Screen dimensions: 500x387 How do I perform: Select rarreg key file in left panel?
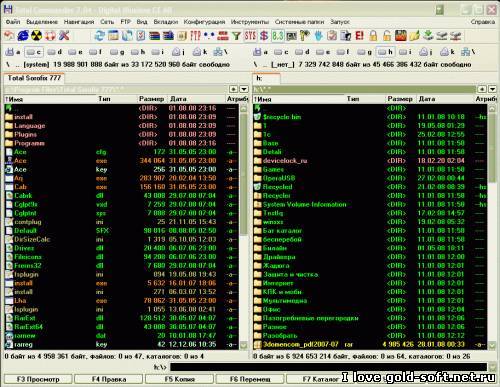[x=122, y=344]
